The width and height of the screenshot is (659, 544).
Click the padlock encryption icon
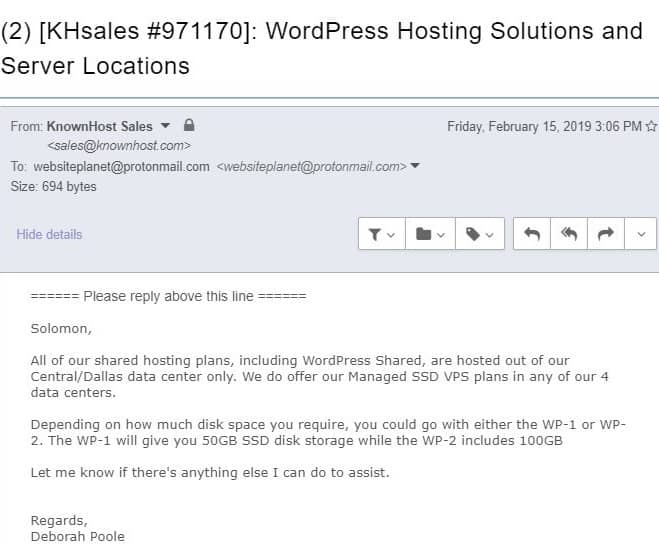[189, 125]
